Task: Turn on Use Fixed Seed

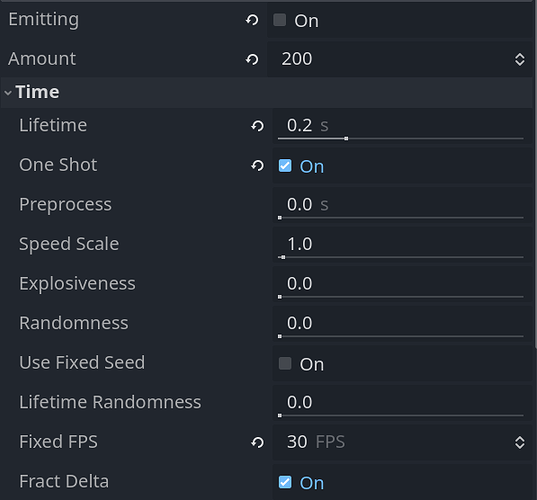Action: (285, 363)
